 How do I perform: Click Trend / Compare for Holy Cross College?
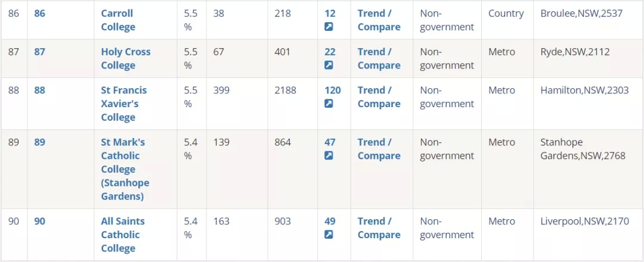379,58
